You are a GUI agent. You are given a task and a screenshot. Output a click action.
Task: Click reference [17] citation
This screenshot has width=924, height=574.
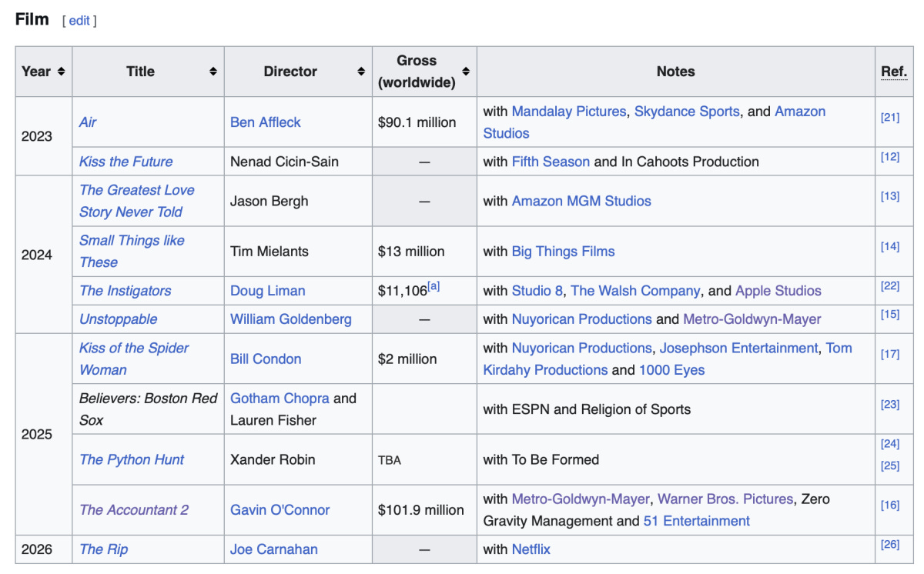pos(890,355)
